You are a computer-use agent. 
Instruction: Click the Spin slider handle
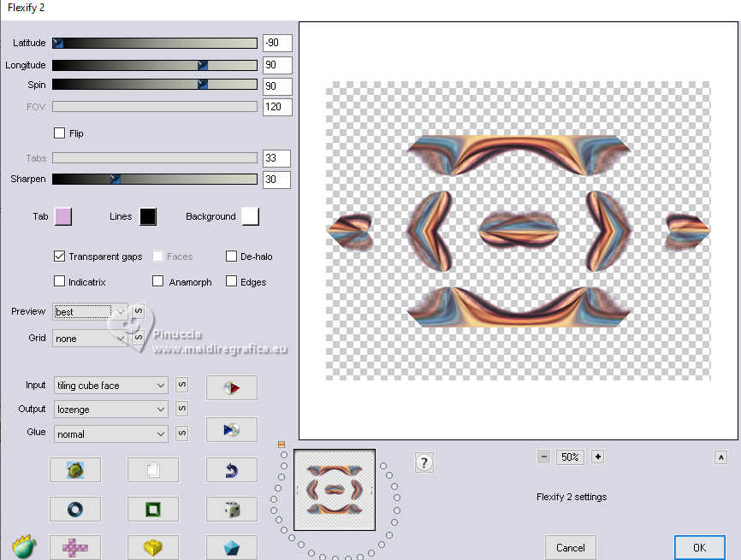(203, 84)
